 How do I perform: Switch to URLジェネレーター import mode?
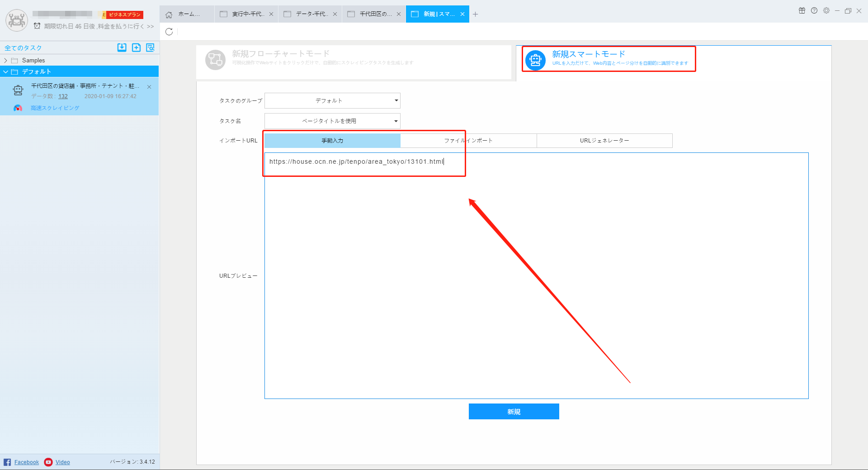pos(604,141)
